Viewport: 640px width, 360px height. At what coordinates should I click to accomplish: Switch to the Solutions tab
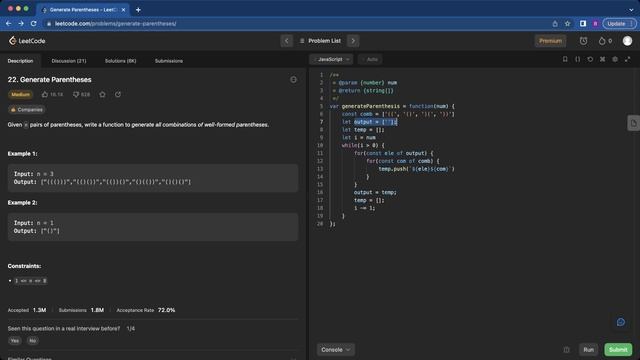(120, 61)
